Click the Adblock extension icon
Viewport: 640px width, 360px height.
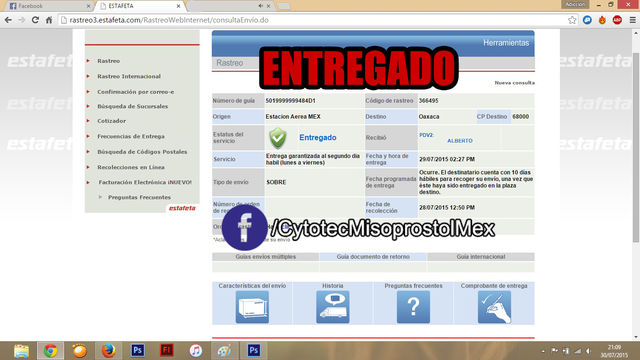click(x=617, y=20)
